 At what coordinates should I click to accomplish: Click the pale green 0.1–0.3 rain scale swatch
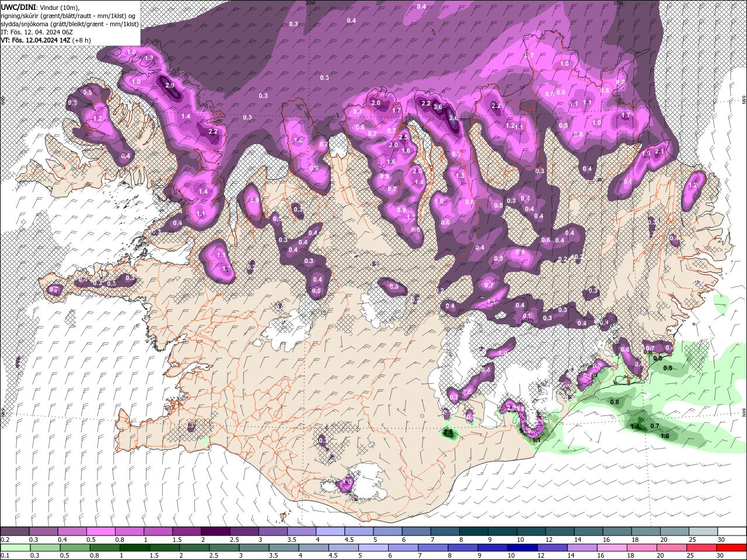[15, 548]
